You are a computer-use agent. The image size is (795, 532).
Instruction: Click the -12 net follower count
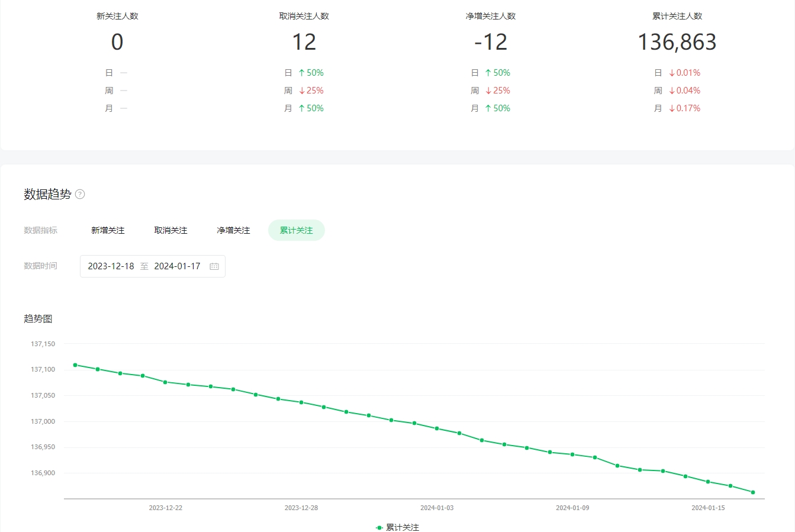click(x=490, y=42)
